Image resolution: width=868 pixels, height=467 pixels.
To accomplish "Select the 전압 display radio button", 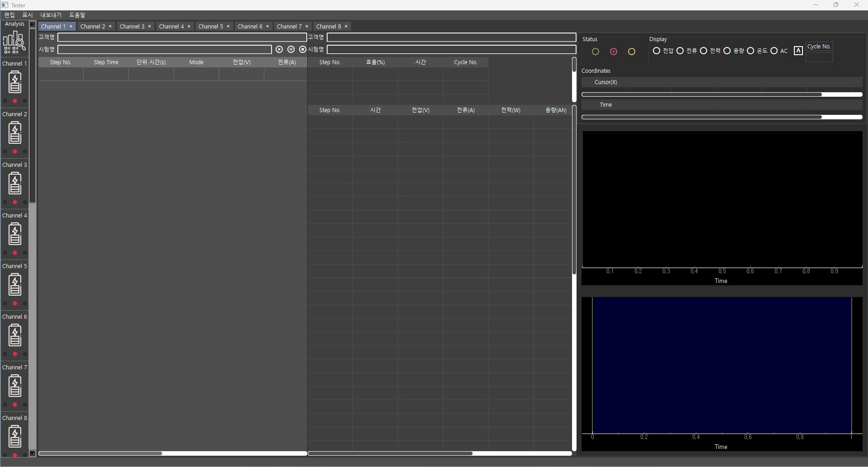I will (657, 51).
